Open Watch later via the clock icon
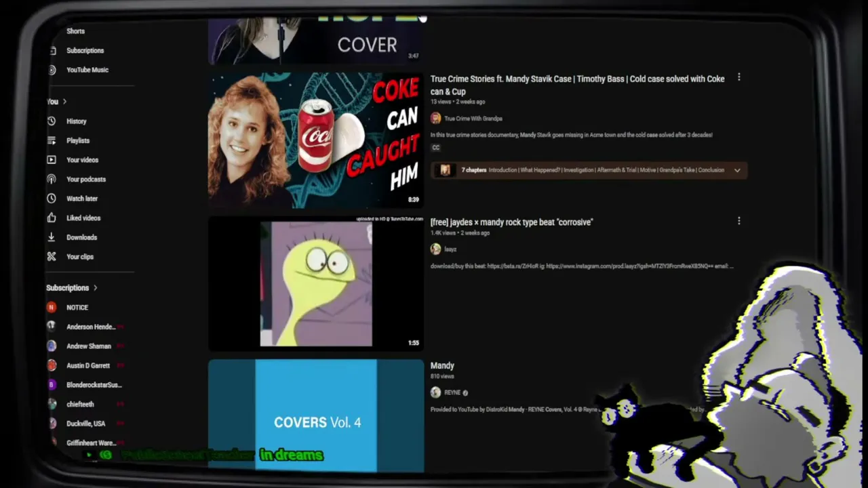868x488 pixels. [52, 199]
